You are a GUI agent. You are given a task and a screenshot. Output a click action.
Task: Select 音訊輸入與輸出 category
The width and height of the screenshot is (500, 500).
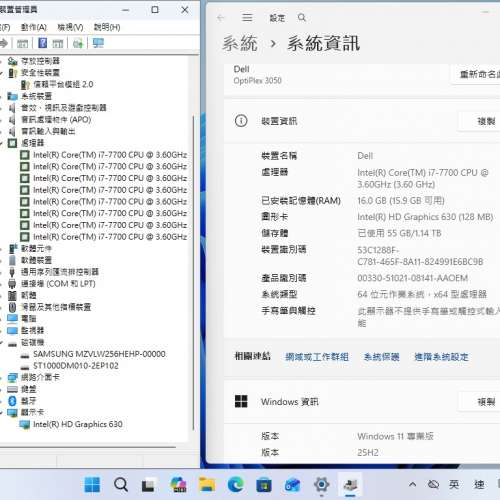(48, 131)
